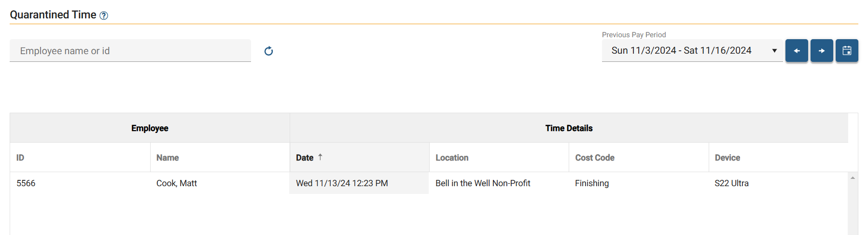Click the scrollbar up arrow
Image resolution: width=868 pixels, height=235 pixels.
(853, 178)
